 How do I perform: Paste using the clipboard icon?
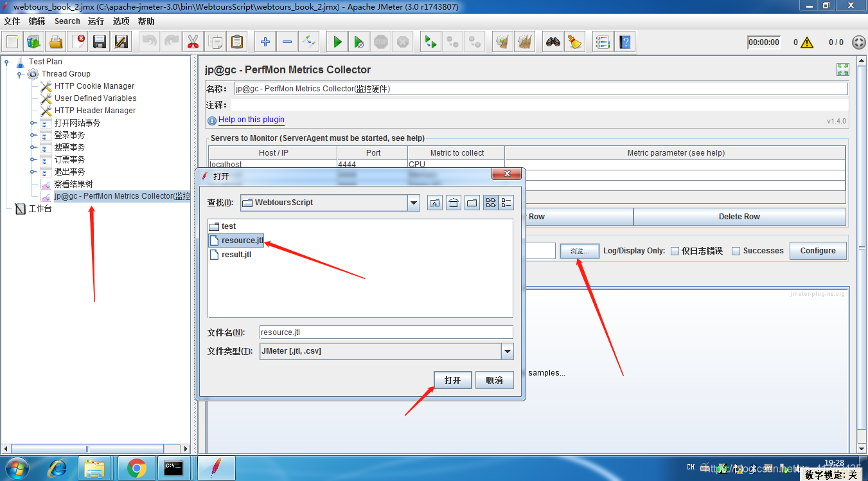pos(237,42)
